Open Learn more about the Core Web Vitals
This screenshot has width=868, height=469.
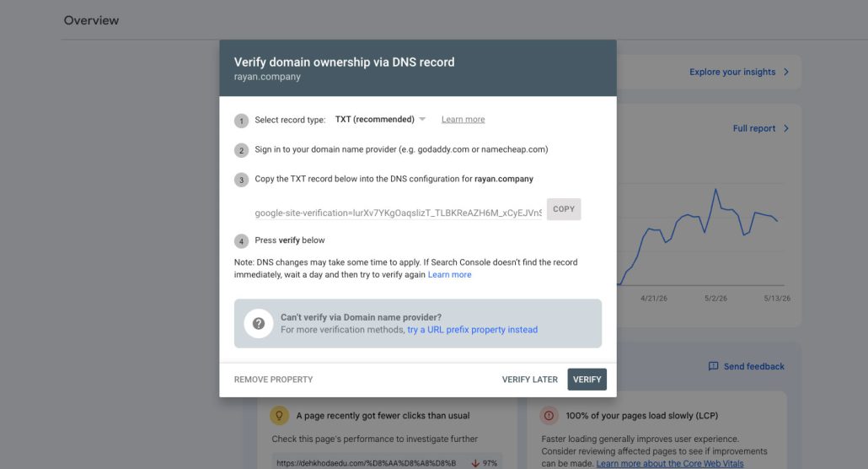(x=670, y=463)
